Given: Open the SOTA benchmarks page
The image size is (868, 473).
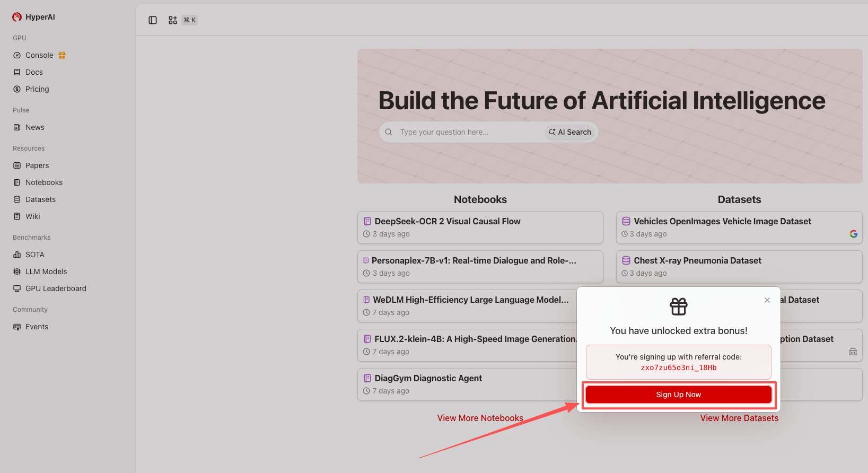Looking at the screenshot, I should coord(35,255).
